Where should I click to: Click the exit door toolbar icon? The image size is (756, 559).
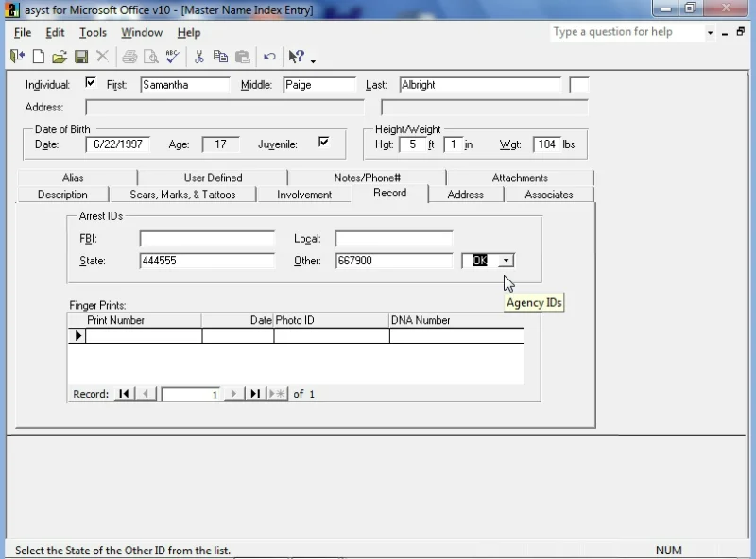(x=17, y=57)
